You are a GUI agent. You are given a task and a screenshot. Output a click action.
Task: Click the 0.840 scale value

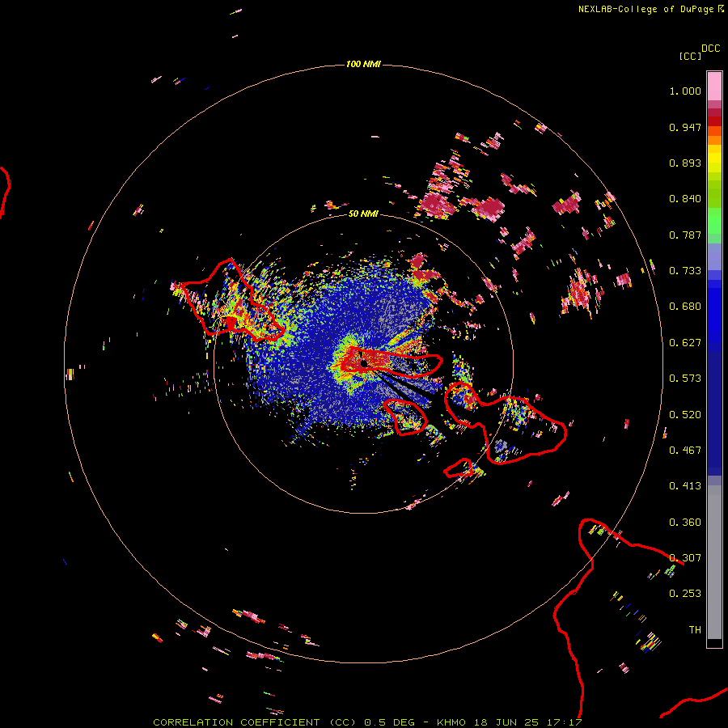pos(685,199)
